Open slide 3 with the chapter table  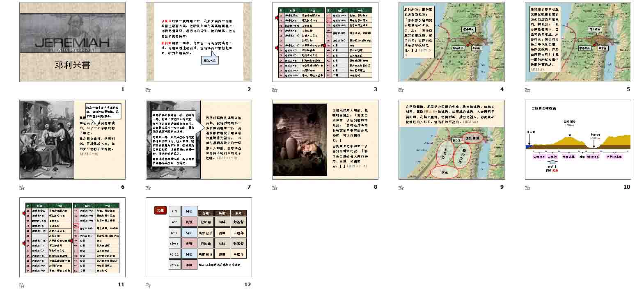[x=325, y=42]
